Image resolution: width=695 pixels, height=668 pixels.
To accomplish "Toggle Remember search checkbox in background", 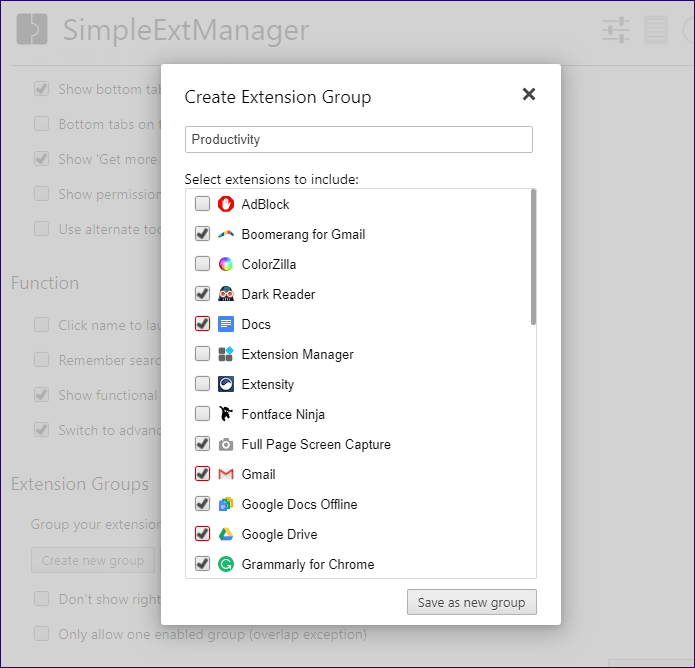I will pyautogui.click(x=42, y=360).
